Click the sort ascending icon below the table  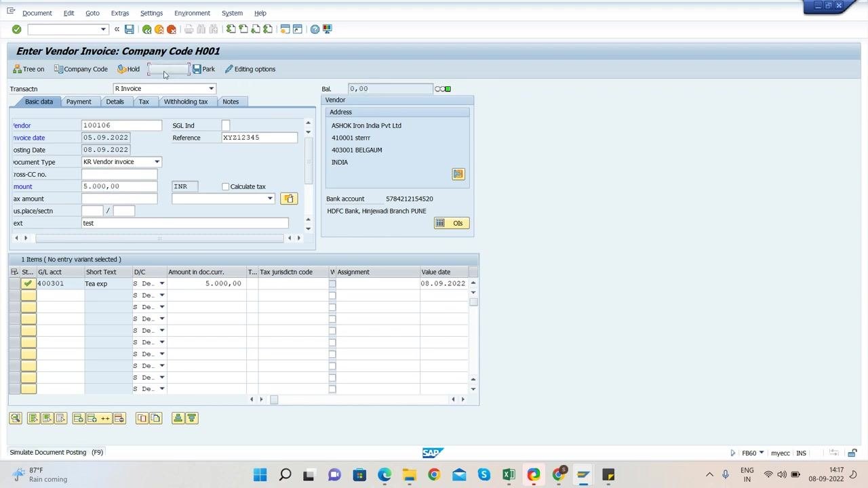(x=178, y=418)
